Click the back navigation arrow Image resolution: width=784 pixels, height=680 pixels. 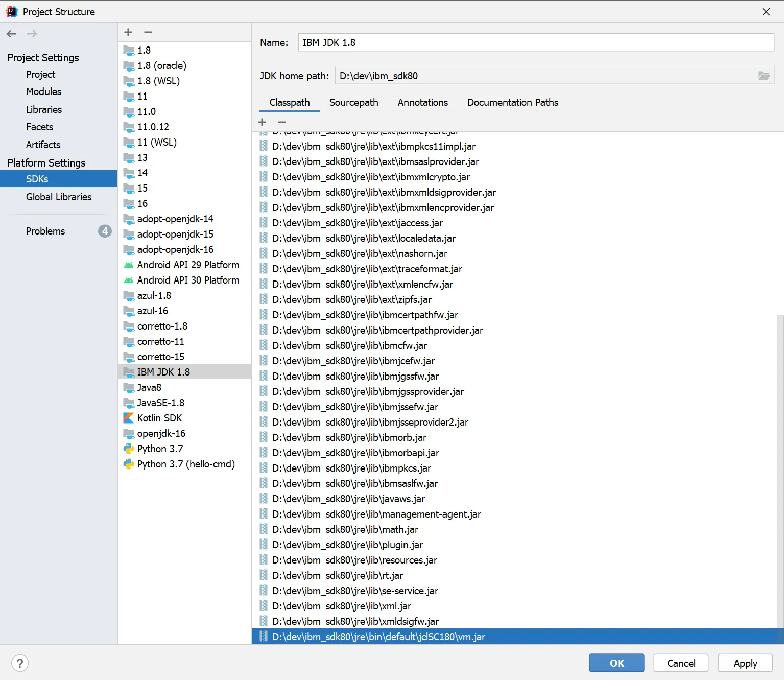pyautogui.click(x=11, y=34)
